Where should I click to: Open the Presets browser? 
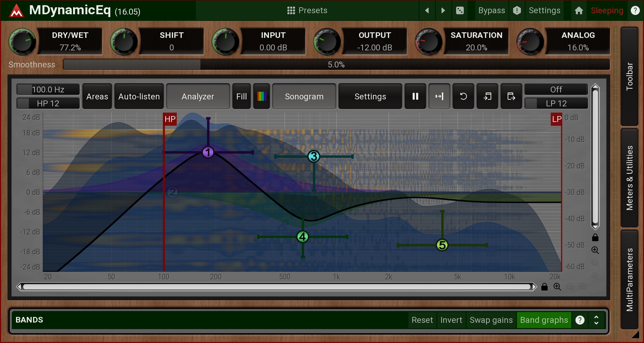pos(307,10)
